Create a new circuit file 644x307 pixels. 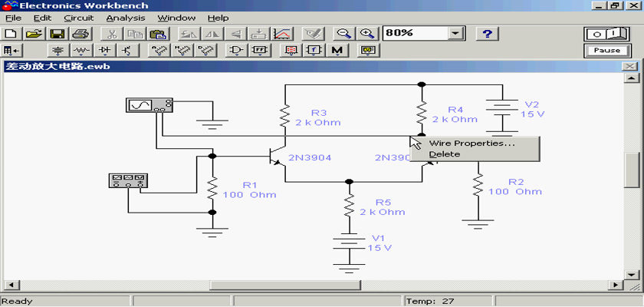pos(11,33)
